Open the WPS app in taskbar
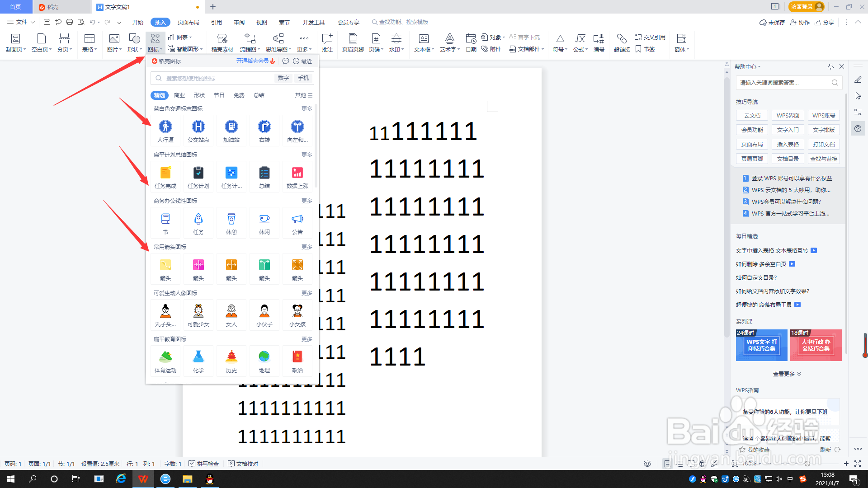 (x=143, y=479)
